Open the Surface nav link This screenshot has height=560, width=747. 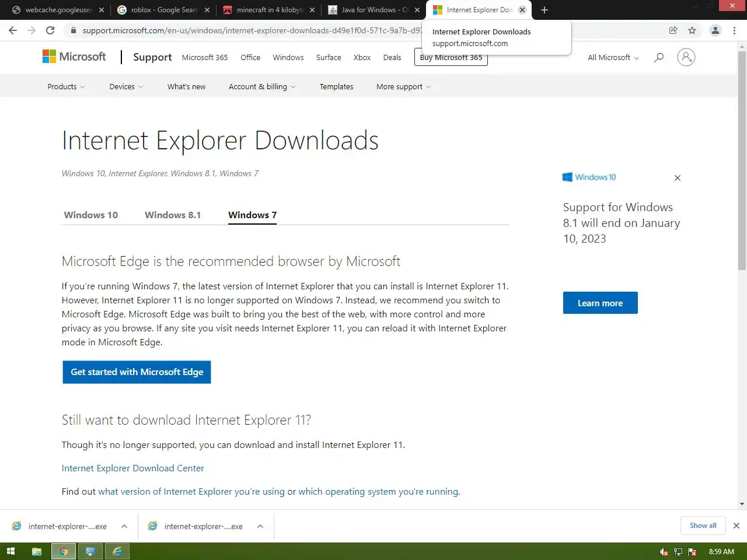(329, 57)
